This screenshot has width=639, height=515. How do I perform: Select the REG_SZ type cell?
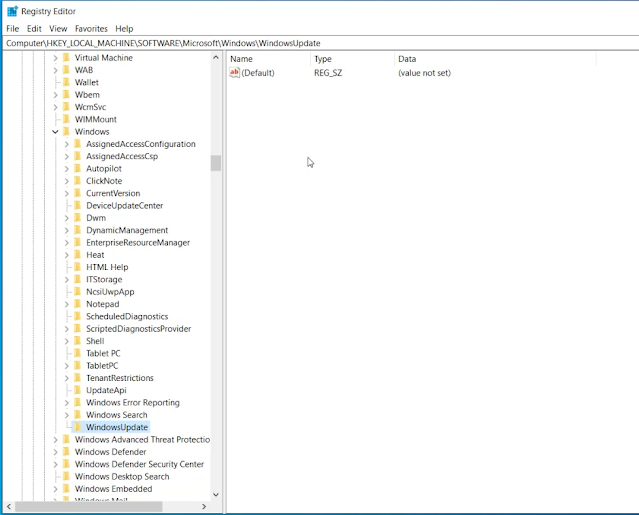click(328, 73)
